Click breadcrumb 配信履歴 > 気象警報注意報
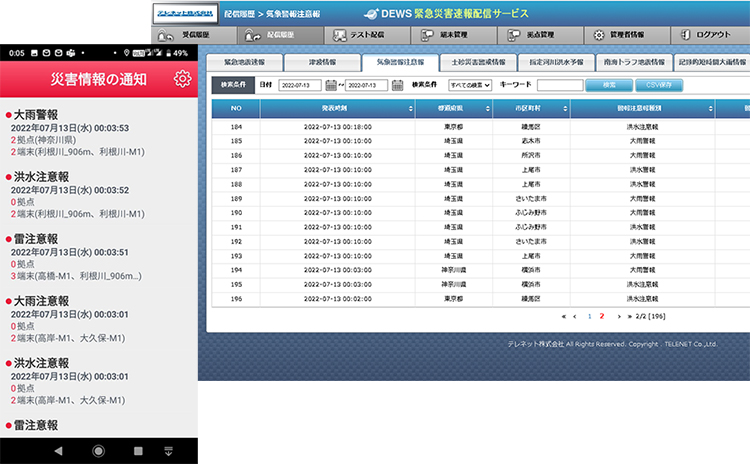750x464 pixels. [272, 14]
